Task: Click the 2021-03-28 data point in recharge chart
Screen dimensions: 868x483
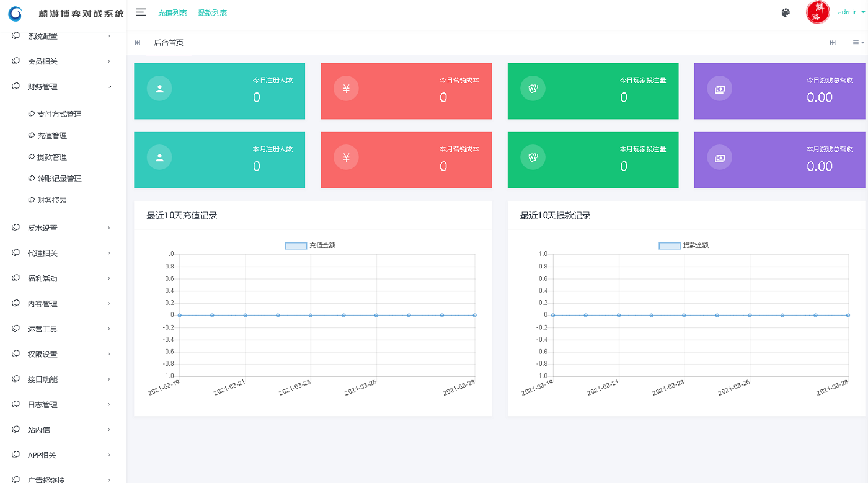Action: pyautogui.click(x=474, y=316)
